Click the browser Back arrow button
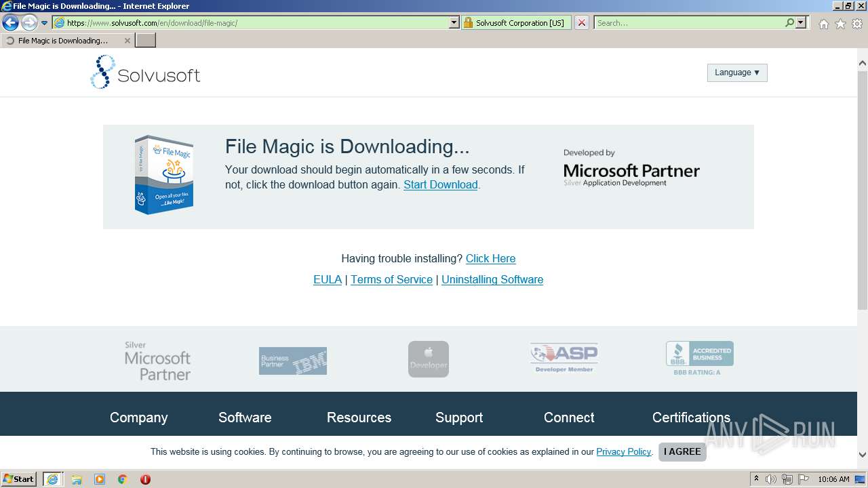The width and height of the screenshot is (868, 488). tap(10, 23)
